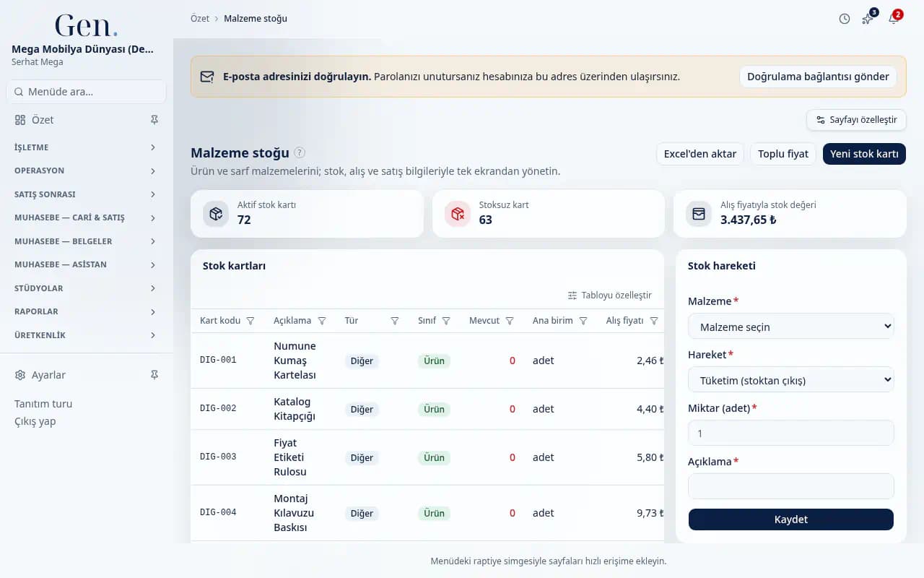Image resolution: width=924 pixels, height=578 pixels.
Task: Expand the ÜRETKENLİK menu section
Action: (x=86, y=335)
